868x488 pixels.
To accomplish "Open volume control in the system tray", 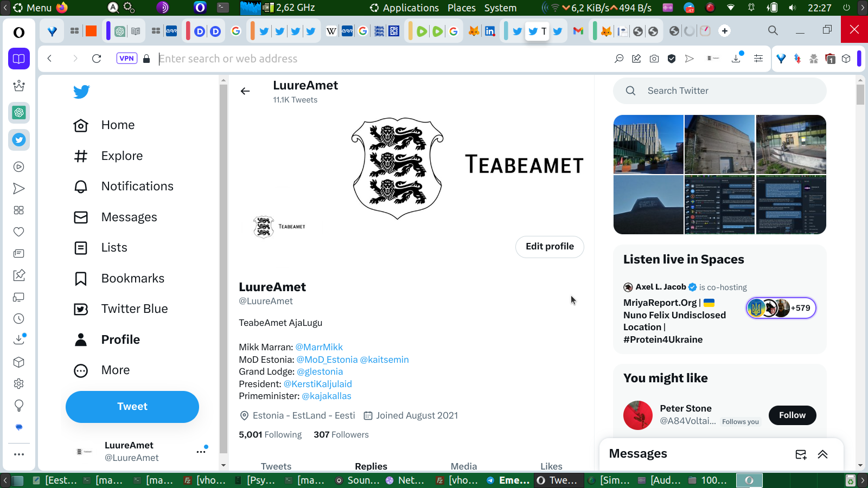I will point(792,8).
